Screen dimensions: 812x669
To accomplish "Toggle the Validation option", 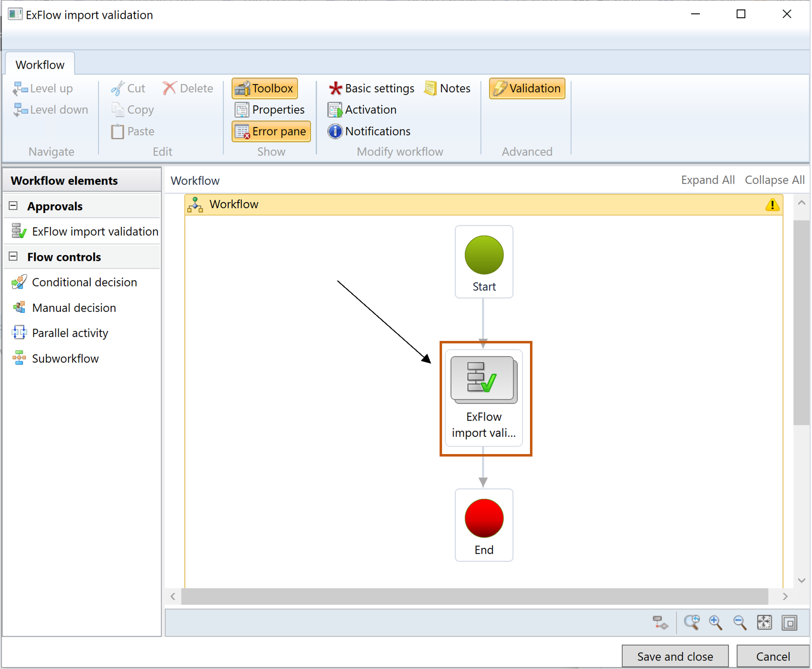I will [x=527, y=88].
